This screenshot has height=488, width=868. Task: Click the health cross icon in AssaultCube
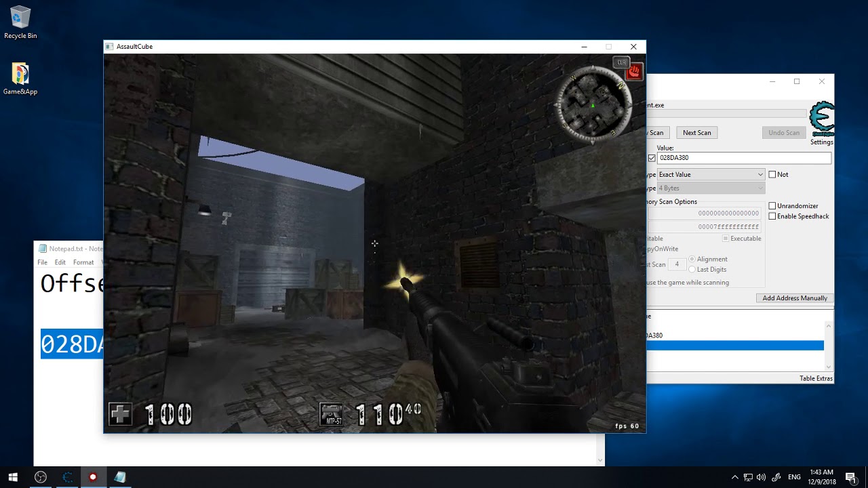click(x=120, y=414)
